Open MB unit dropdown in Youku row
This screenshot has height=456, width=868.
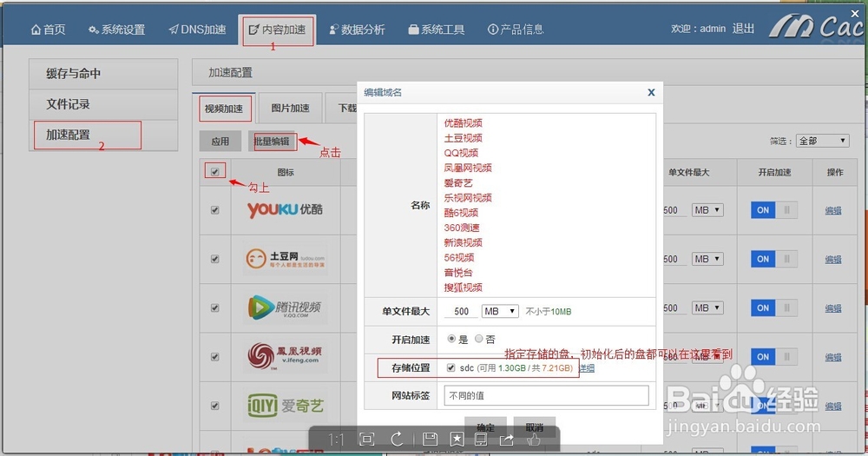(707, 210)
